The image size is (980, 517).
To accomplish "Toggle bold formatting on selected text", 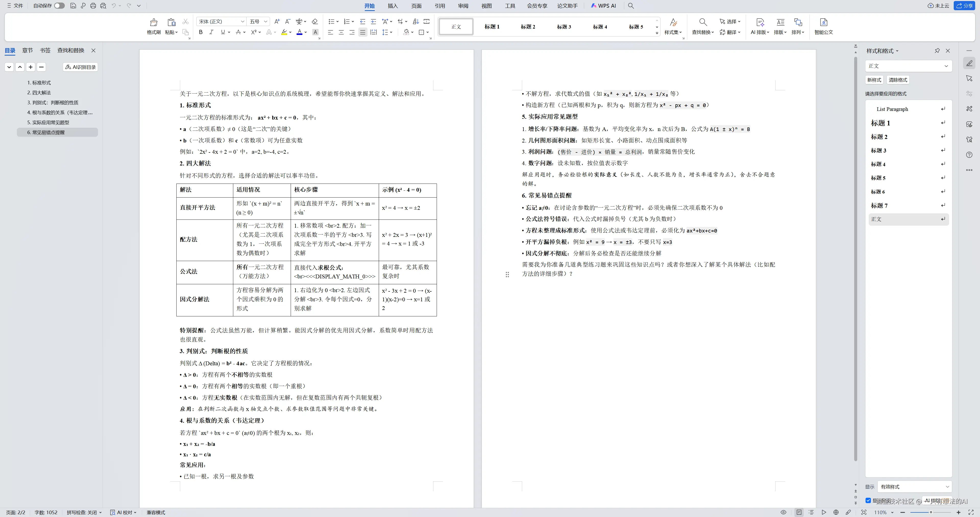I will 201,32.
